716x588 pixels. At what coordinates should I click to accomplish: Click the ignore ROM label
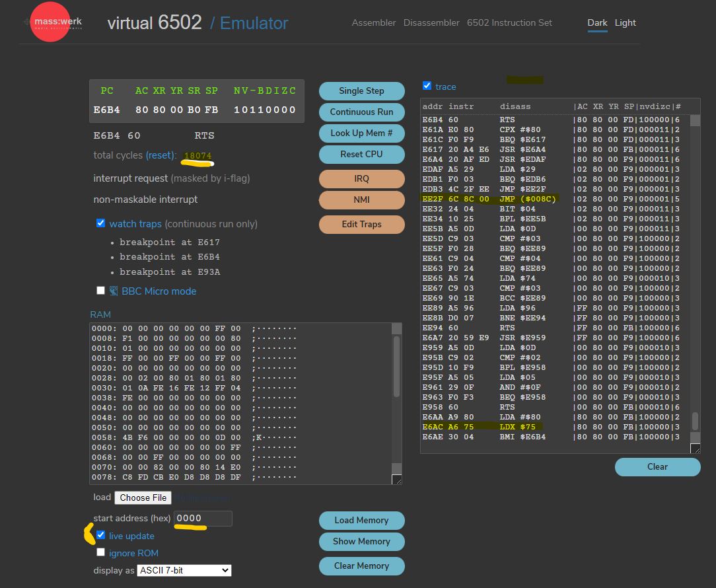coord(133,553)
